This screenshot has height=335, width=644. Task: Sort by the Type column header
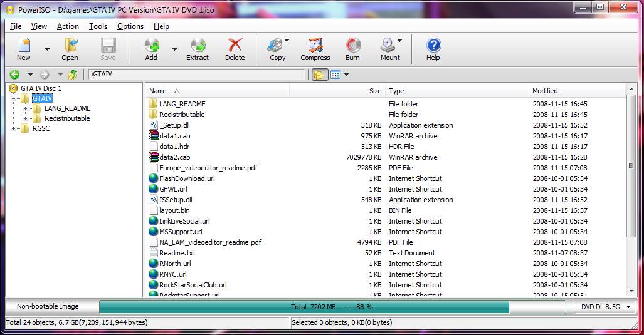457,91
